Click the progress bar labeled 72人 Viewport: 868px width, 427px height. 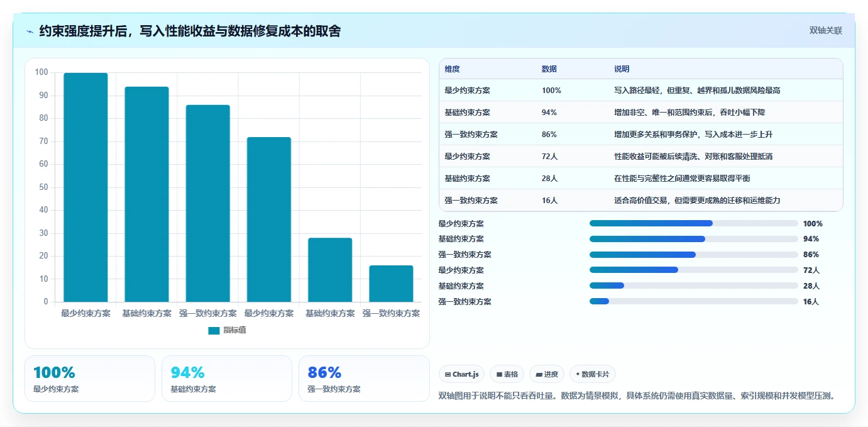point(694,270)
